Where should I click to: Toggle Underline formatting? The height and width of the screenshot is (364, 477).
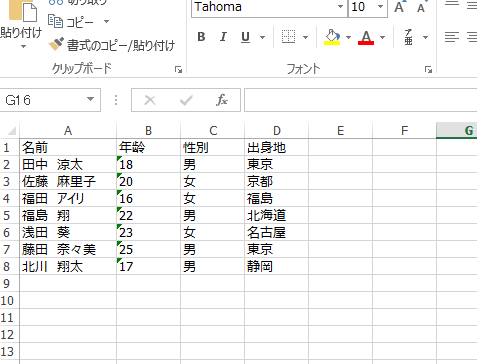(x=245, y=37)
